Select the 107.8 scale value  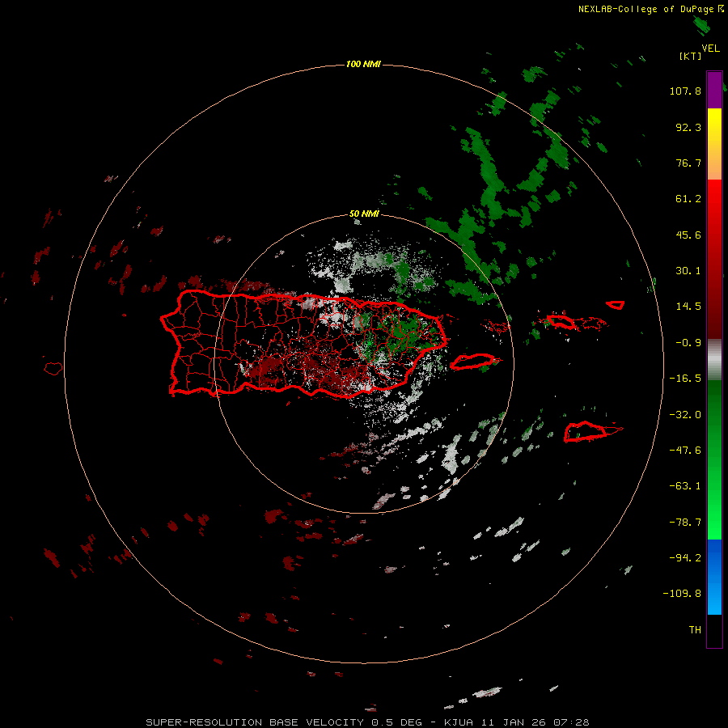(x=685, y=91)
